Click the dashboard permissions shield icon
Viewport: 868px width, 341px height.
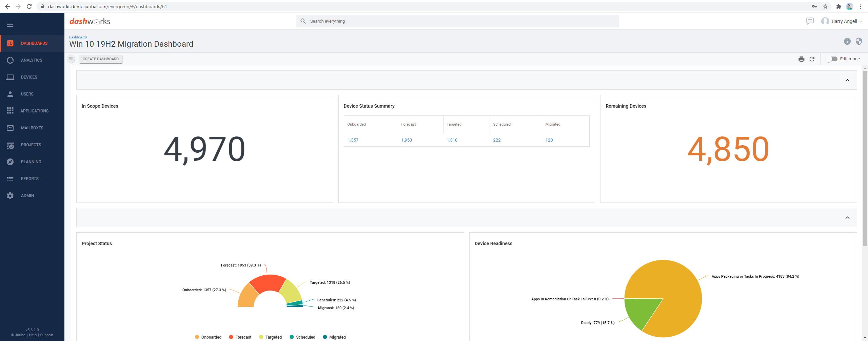[859, 41]
